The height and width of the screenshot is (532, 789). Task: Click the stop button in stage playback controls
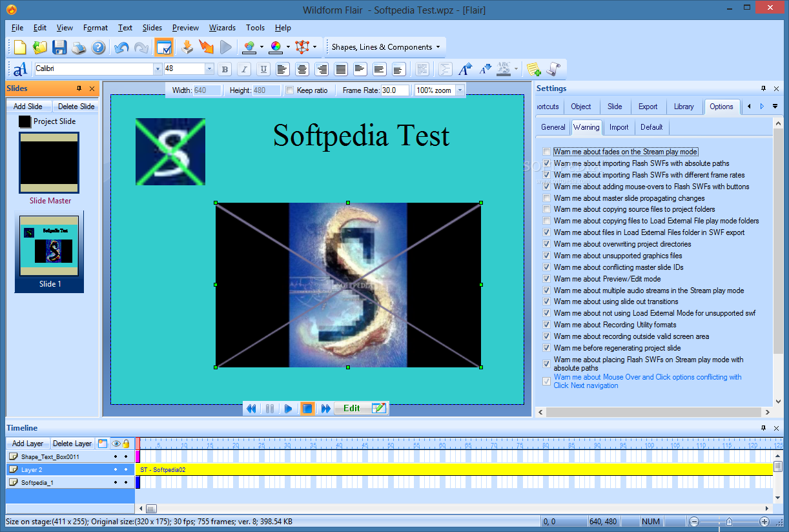(x=307, y=408)
